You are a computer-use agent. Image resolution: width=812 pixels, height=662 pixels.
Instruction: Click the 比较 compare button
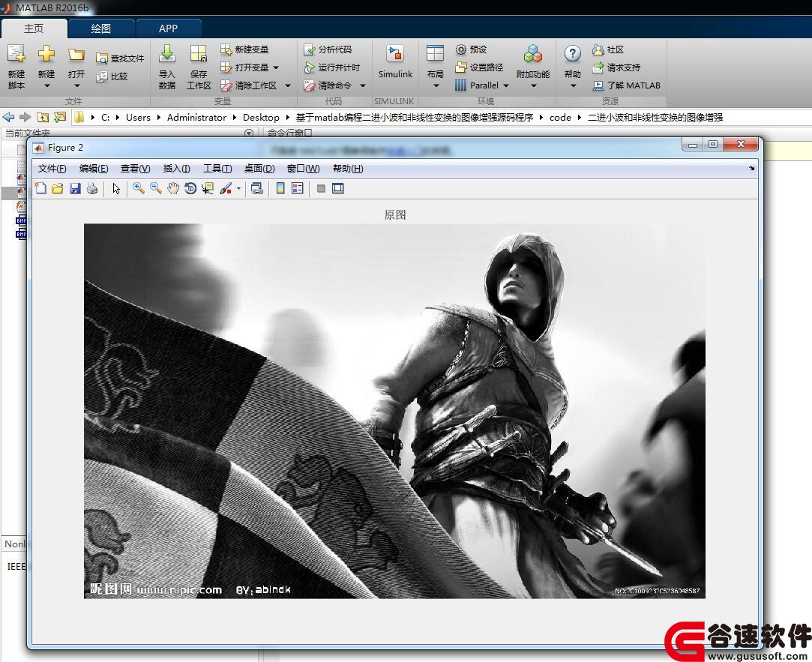click(112, 76)
